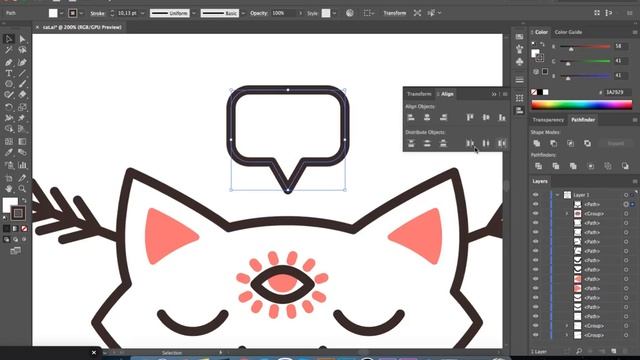Select the Column Graph tool
This screenshot has height=360, width=640.
[22, 165]
